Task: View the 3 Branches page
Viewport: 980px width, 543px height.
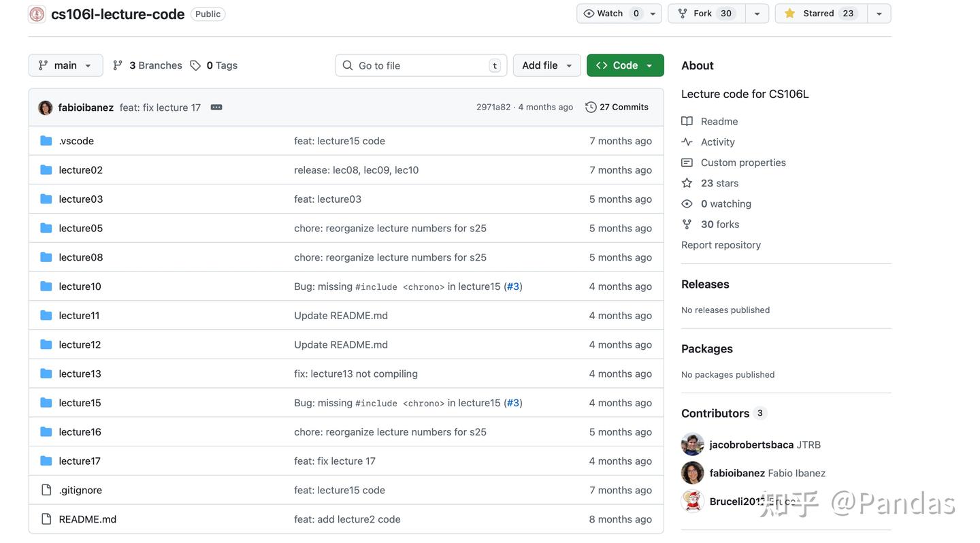Action: [x=148, y=65]
